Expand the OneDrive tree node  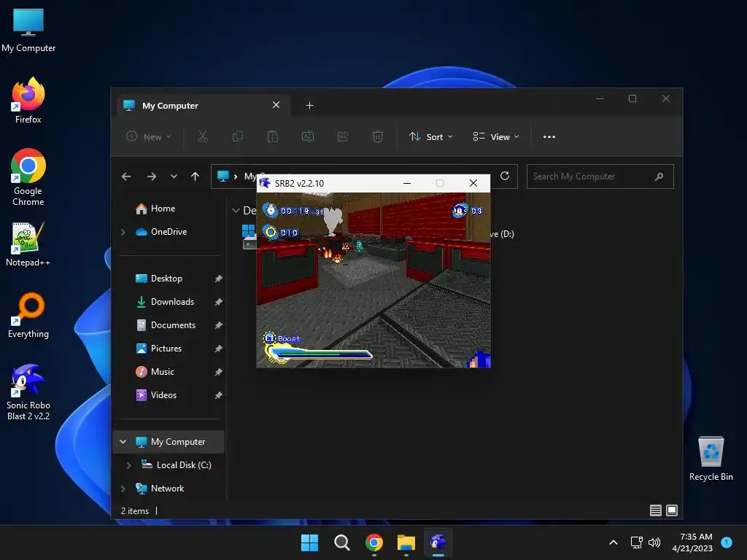point(123,232)
